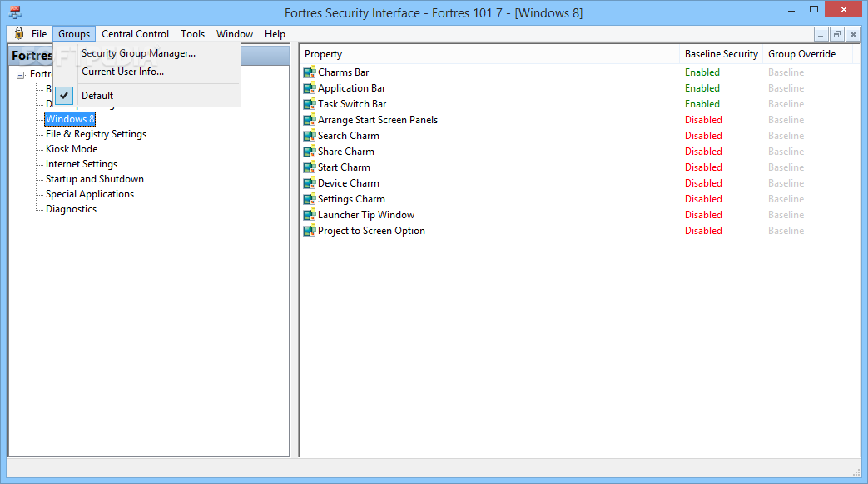Viewport: 868px width, 484px height.
Task: Select the Charms Bar property name
Action: tap(343, 72)
